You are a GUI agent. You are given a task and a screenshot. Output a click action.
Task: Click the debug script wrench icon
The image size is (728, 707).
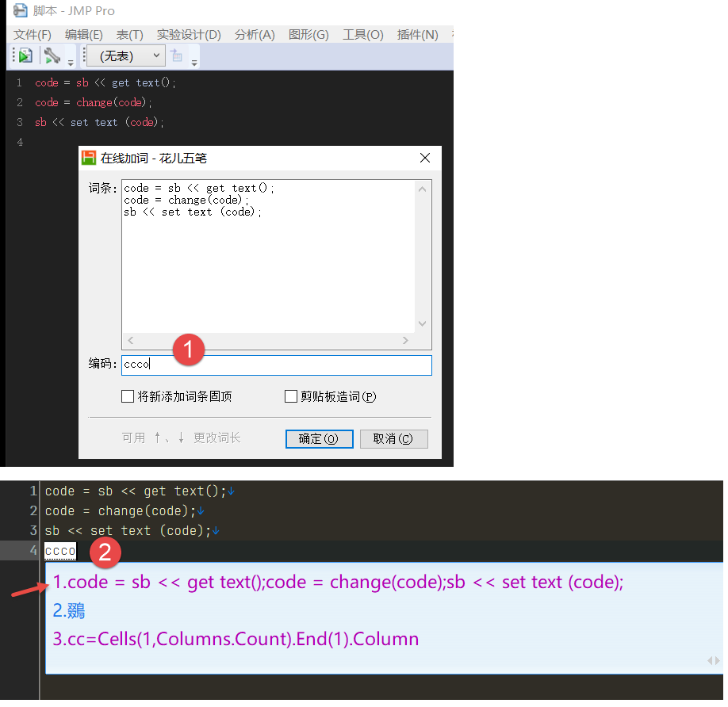52,56
